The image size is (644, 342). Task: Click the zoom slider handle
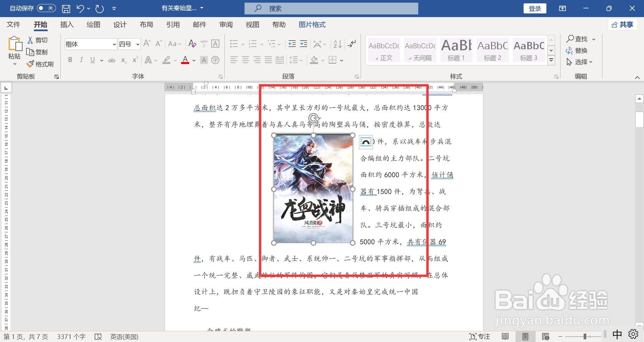click(x=585, y=336)
